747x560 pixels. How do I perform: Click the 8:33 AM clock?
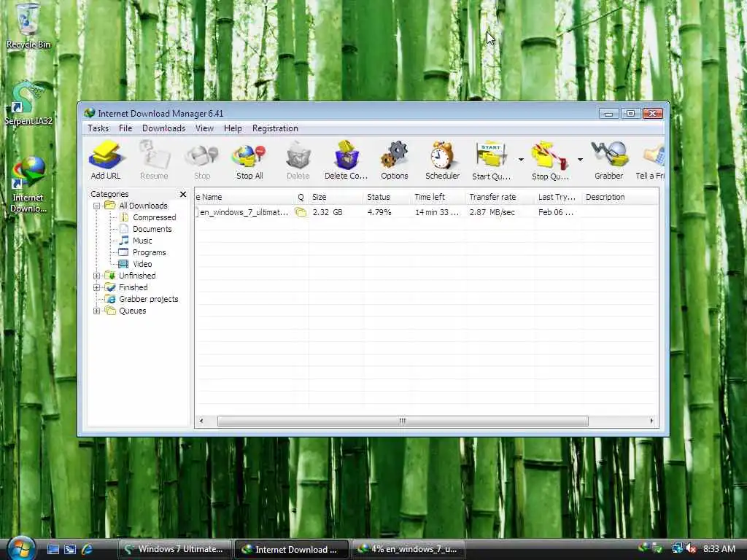point(719,549)
